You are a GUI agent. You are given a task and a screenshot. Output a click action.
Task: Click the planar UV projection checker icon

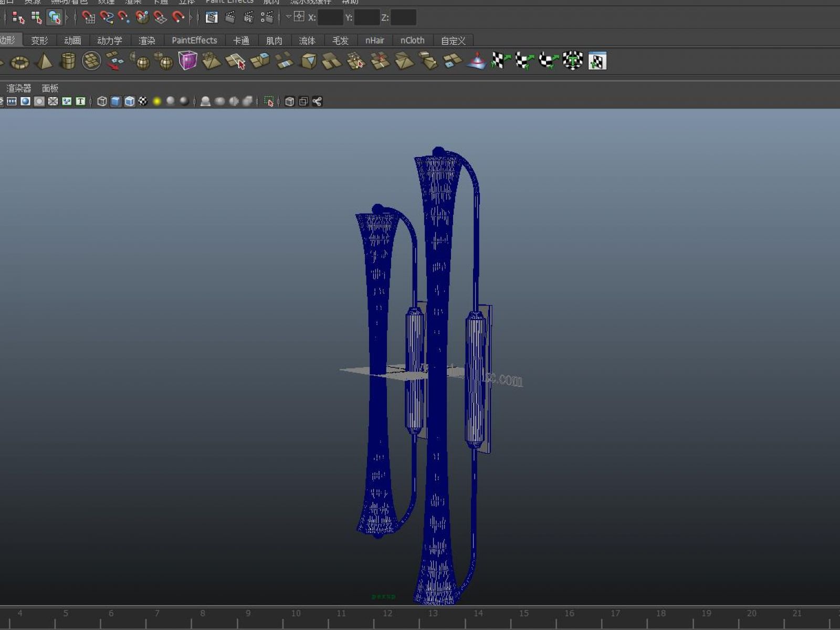tap(500, 61)
